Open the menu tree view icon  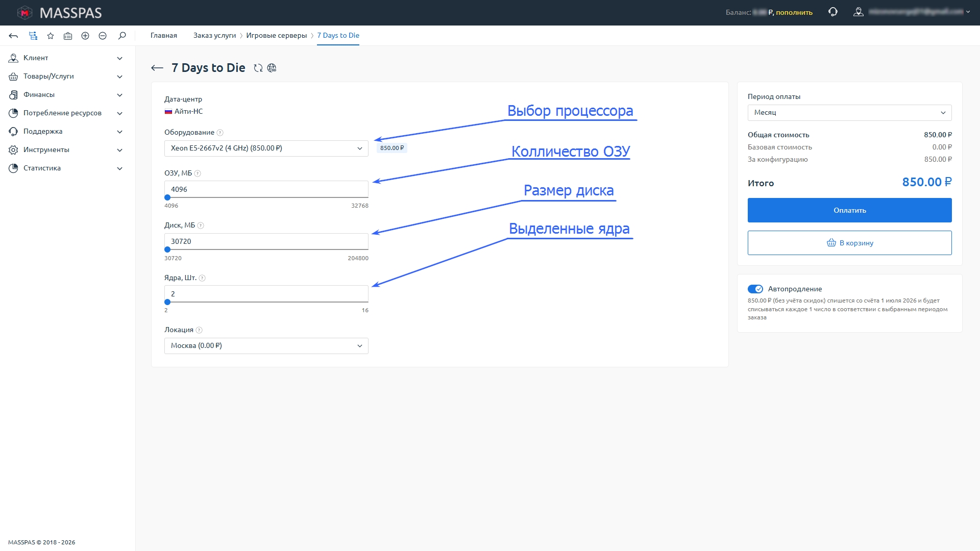33,36
